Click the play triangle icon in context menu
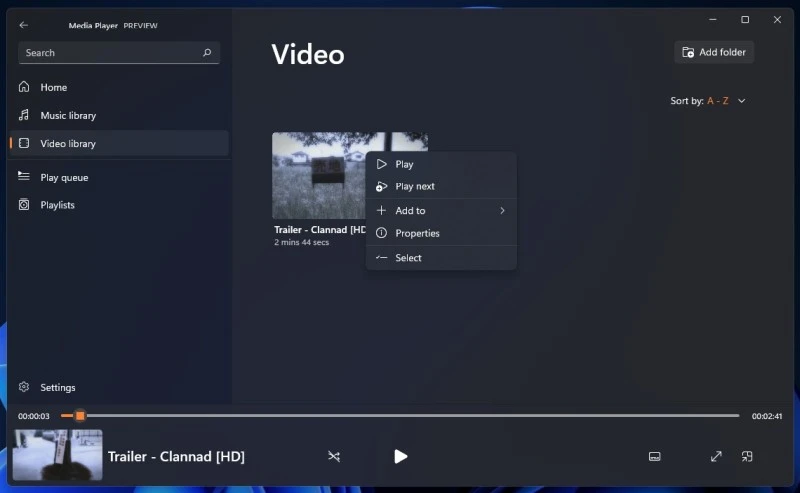800x493 pixels. click(x=381, y=164)
